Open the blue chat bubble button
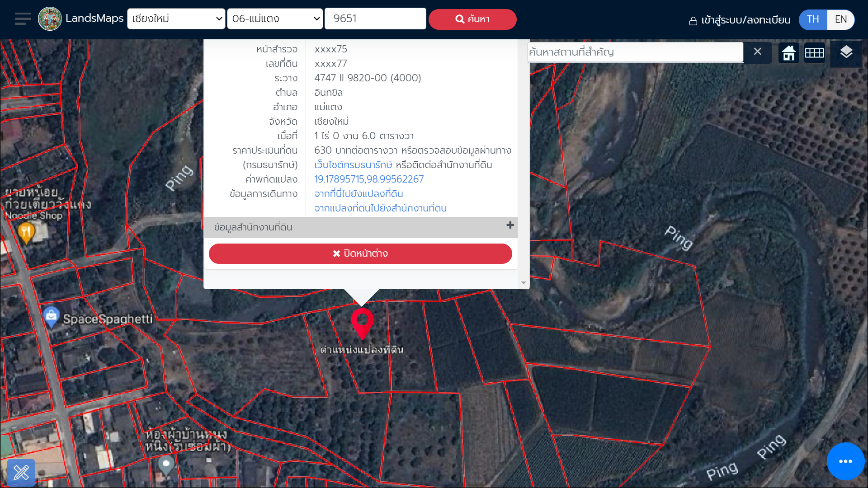868x488 pixels. click(x=845, y=461)
